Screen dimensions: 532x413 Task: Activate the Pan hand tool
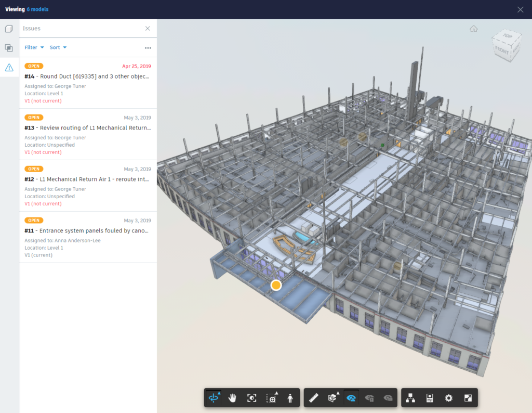232,398
